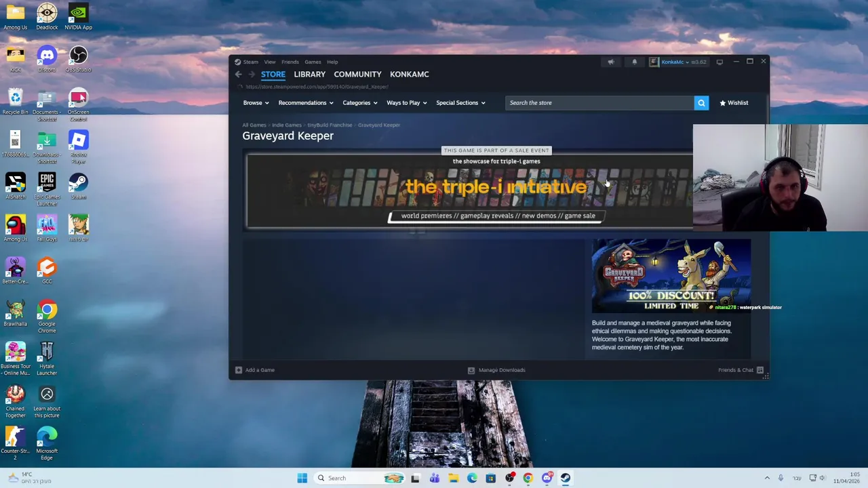Expand the Special Sections dropdown
This screenshot has width=868, height=488.
tap(461, 103)
